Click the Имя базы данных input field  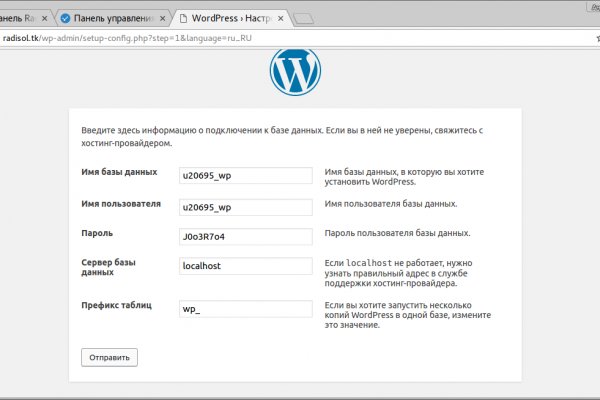pos(245,176)
